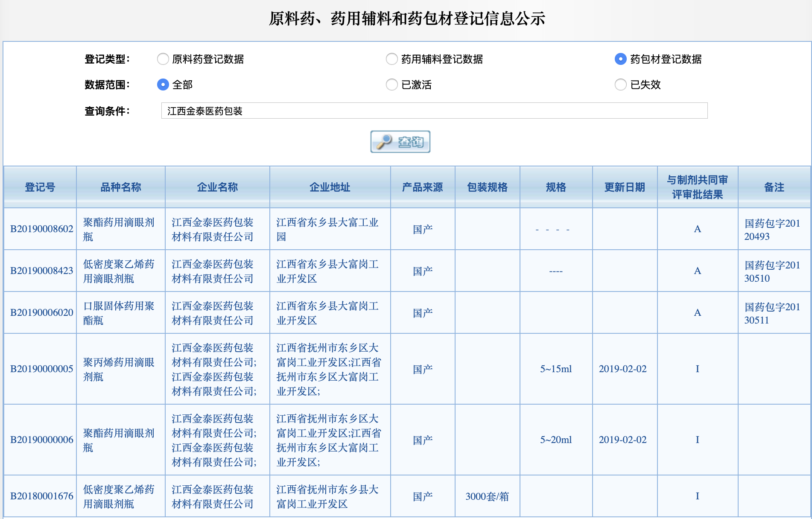Screen dimensions: 812x519
Task: Click the 登记号 column header
Action: point(40,187)
